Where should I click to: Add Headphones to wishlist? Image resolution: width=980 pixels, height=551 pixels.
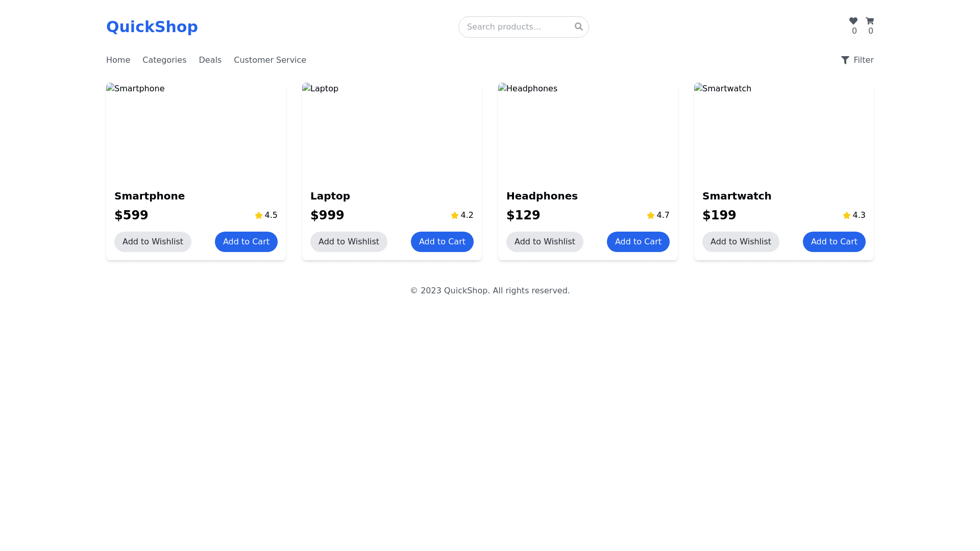tap(545, 242)
